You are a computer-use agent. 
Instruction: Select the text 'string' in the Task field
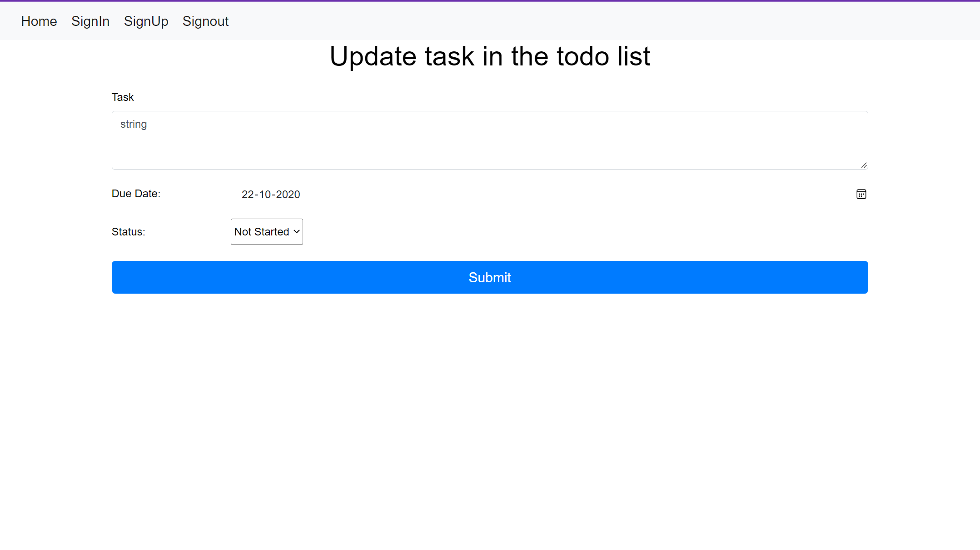[133, 124]
